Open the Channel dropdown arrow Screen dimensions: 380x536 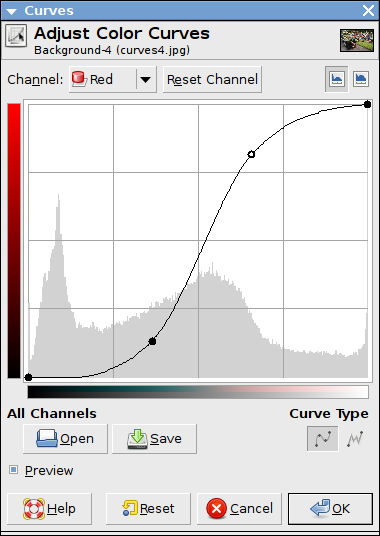pyautogui.click(x=146, y=80)
